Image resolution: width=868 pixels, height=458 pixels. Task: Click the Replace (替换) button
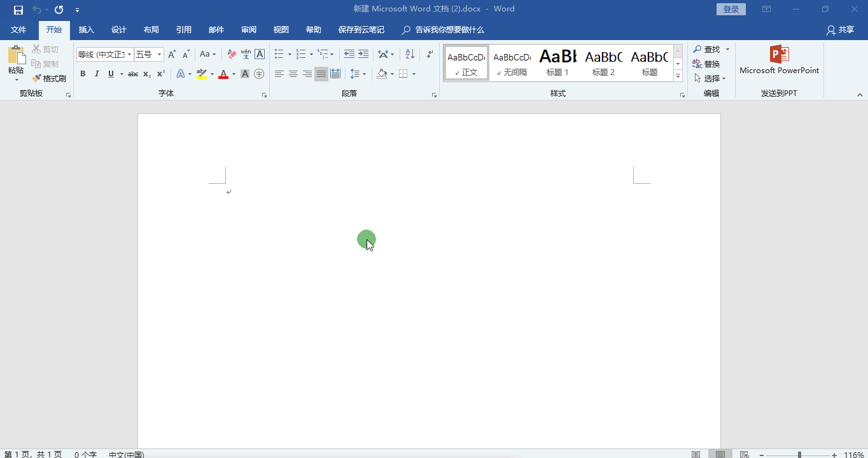(x=706, y=64)
